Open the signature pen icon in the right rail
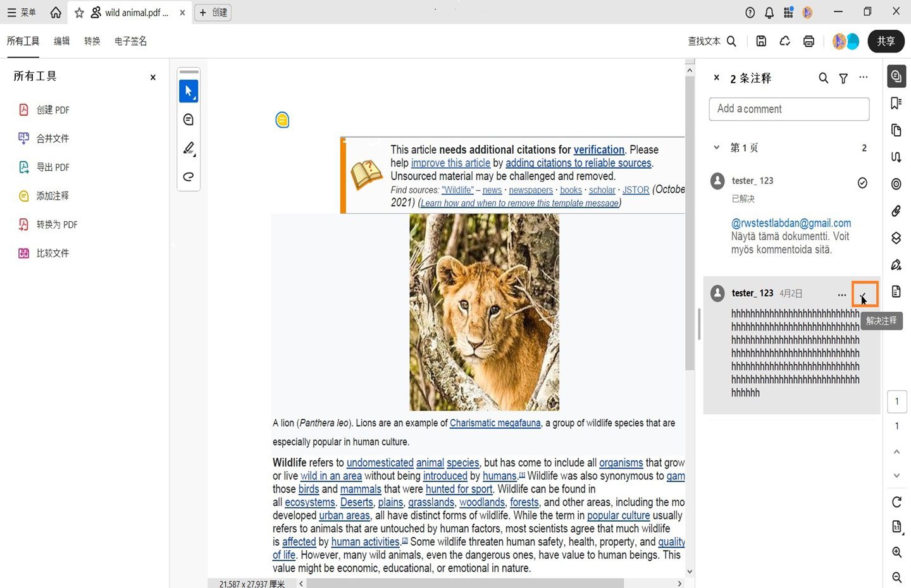 point(896,264)
